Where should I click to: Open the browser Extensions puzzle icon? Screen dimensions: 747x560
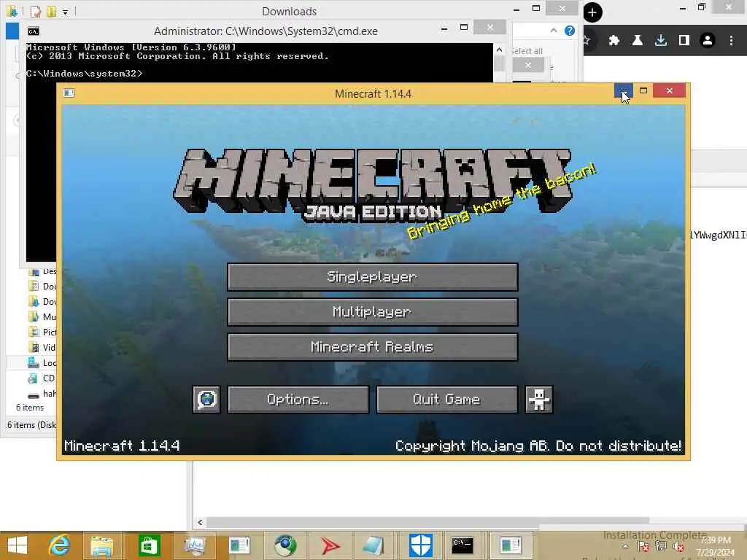click(x=614, y=41)
